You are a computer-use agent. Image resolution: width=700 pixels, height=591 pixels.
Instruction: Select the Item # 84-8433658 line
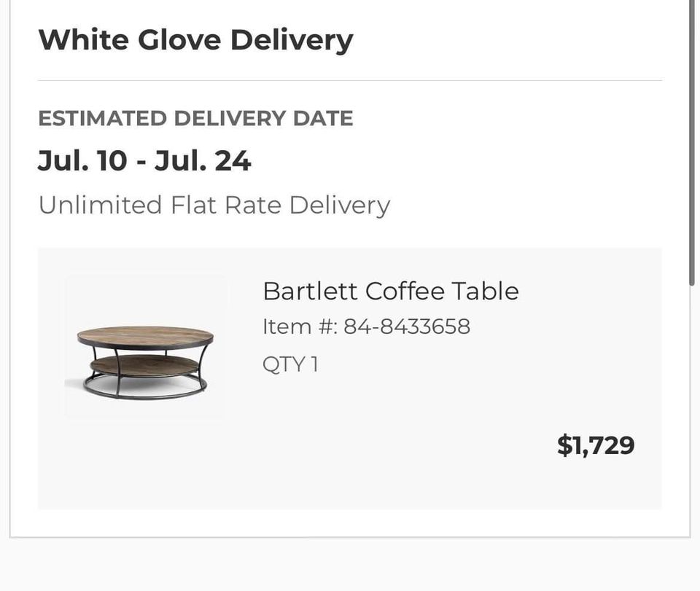366,326
